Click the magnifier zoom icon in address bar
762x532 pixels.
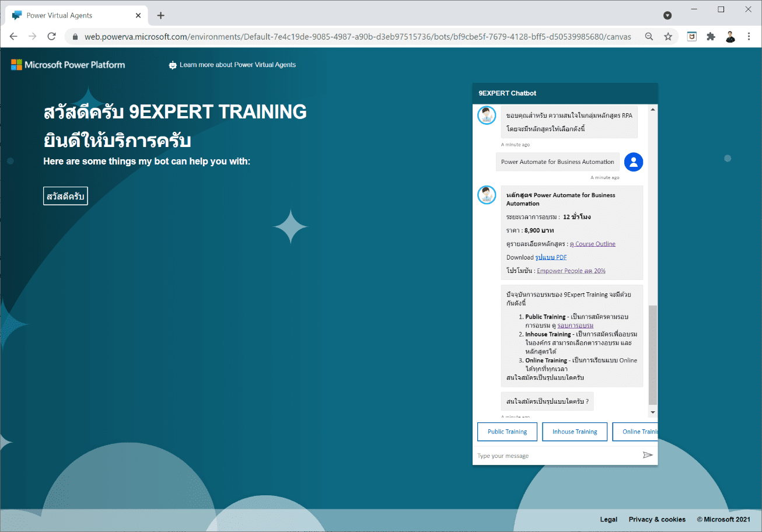tap(649, 36)
